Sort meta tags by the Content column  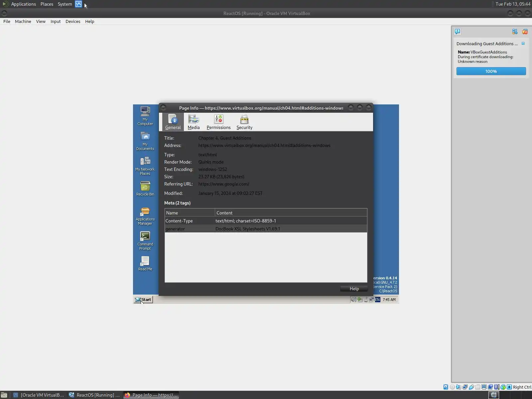click(x=291, y=213)
